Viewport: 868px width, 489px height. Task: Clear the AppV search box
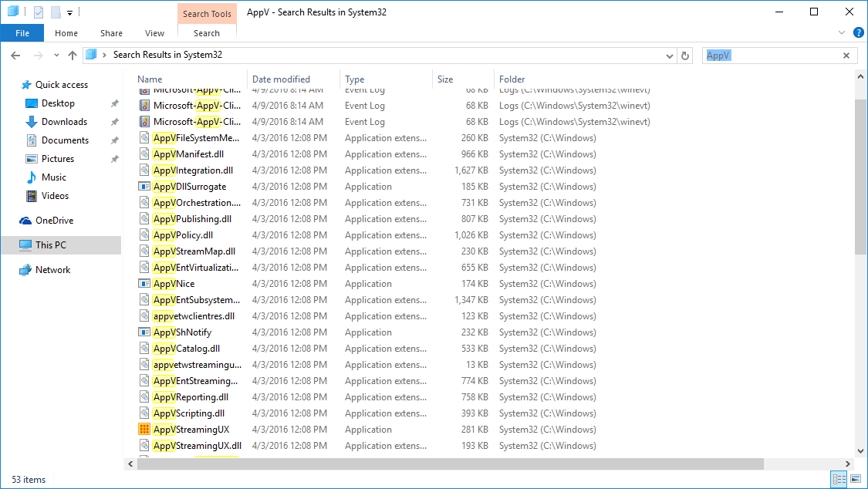tap(846, 56)
